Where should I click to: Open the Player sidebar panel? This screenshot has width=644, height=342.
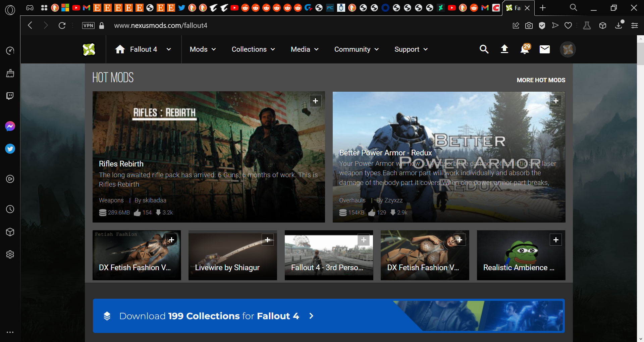point(10,179)
